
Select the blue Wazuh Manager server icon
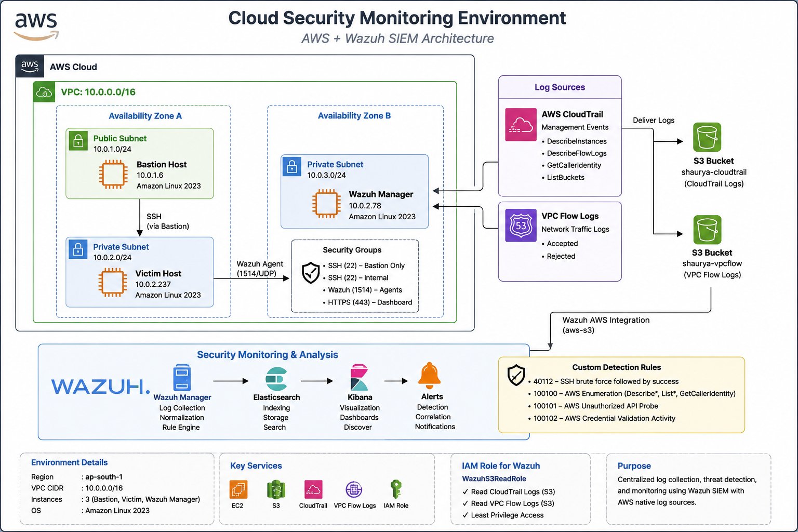[x=182, y=377]
